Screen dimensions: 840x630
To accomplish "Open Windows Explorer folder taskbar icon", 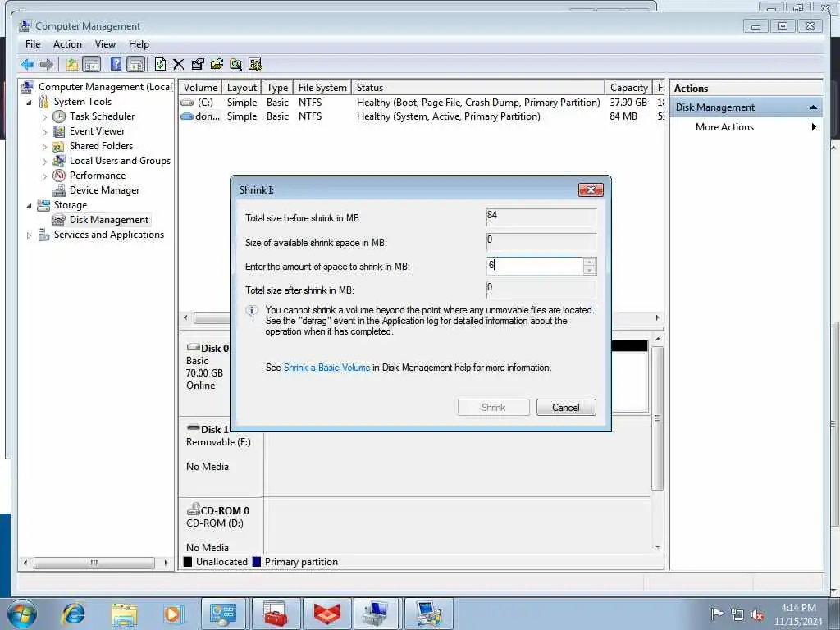I will pos(124,614).
